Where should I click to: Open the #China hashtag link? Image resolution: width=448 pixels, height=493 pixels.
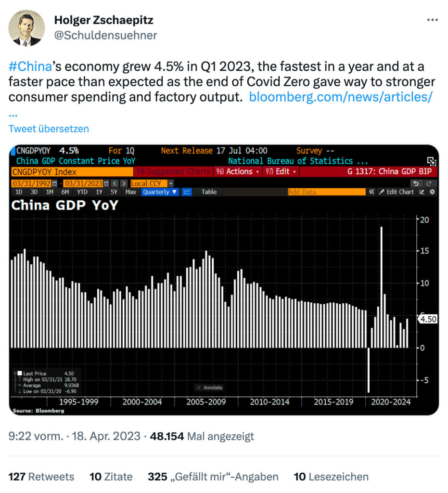point(30,66)
